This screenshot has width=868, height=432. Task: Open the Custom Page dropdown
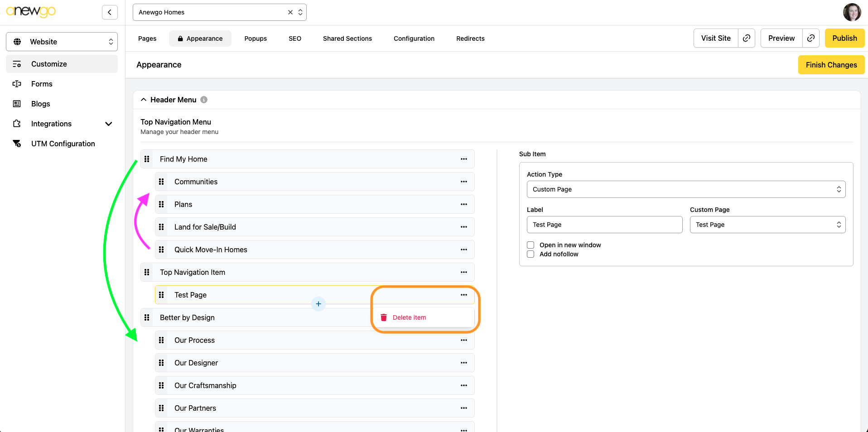coord(767,225)
